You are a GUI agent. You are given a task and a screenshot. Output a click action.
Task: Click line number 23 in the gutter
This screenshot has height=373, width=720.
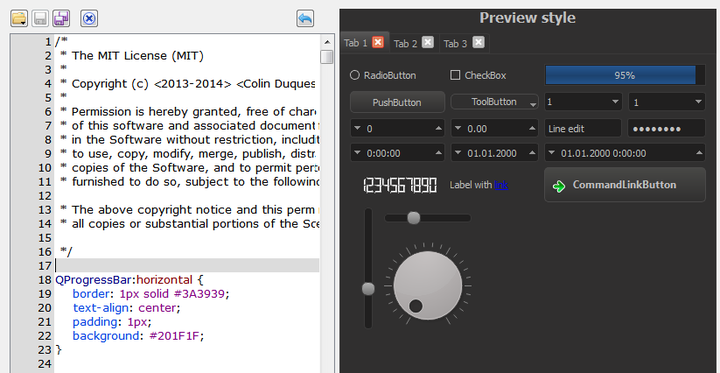[45, 350]
